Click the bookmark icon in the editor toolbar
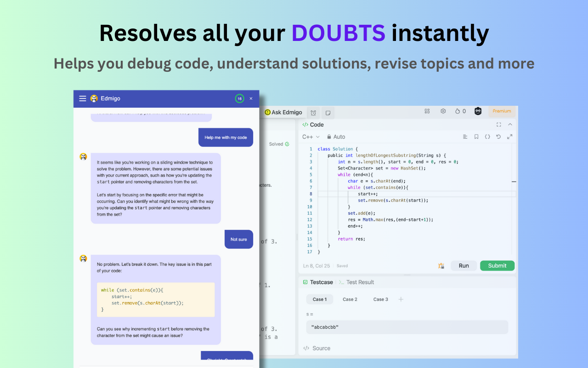588x368 pixels. [x=476, y=137]
